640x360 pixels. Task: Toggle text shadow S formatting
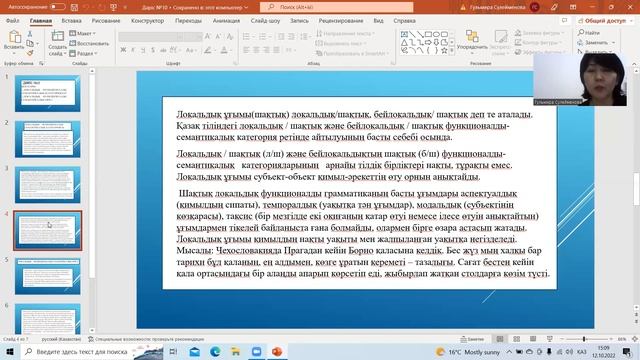[x=153, y=50]
